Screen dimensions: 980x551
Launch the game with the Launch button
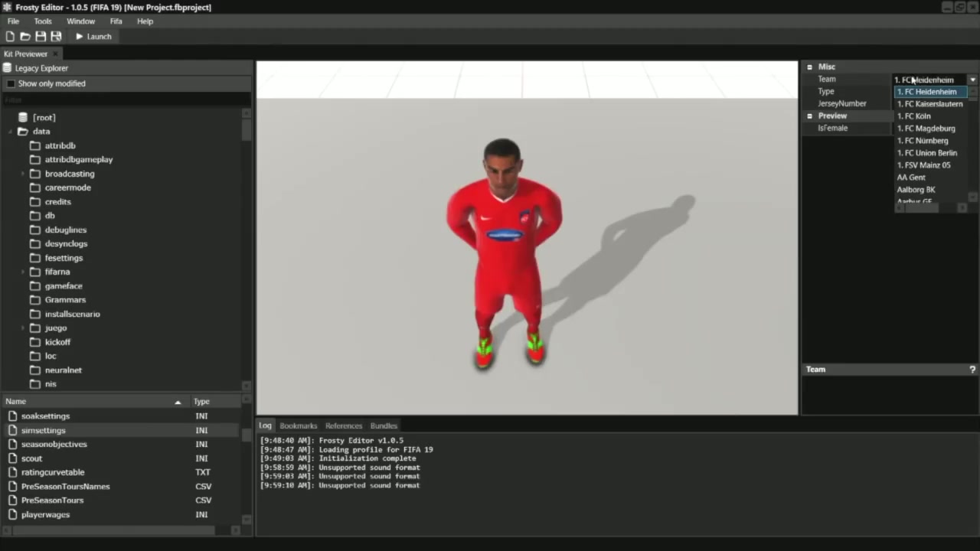(x=93, y=37)
